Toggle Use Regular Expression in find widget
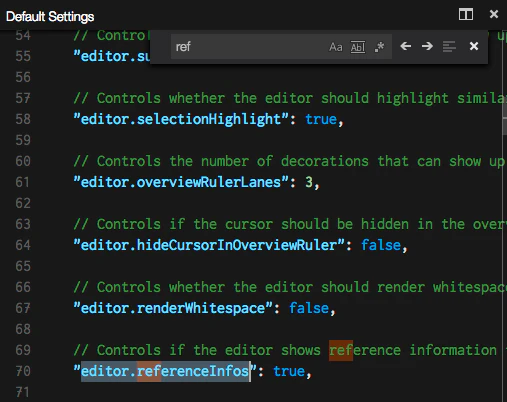This screenshot has width=507, height=402. (x=379, y=47)
